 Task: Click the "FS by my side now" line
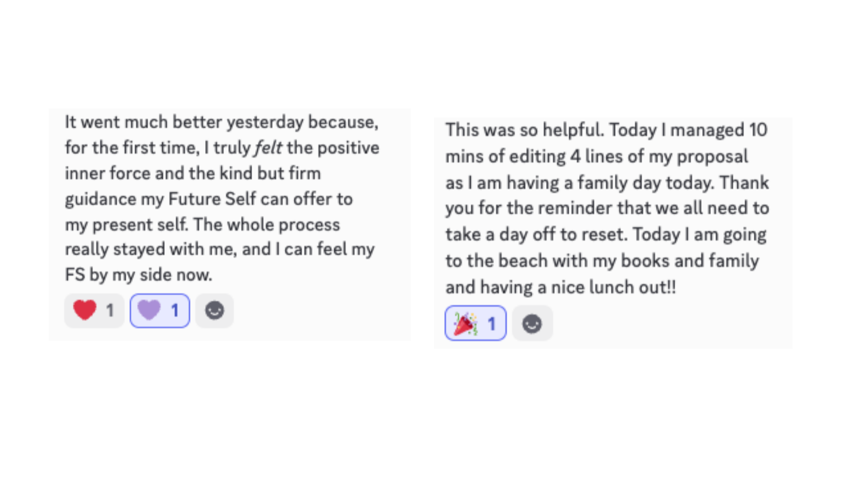pyautogui.click(x=138, y=275)
